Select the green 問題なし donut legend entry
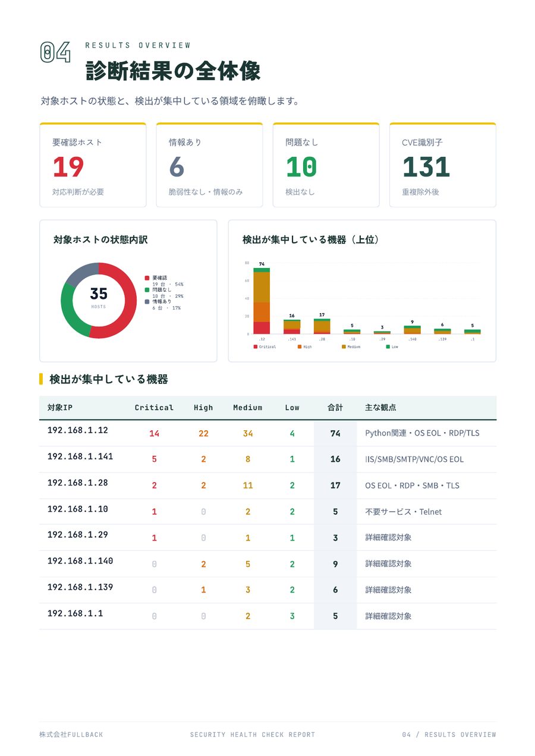 pyautogui.click(x=164, y=292)
